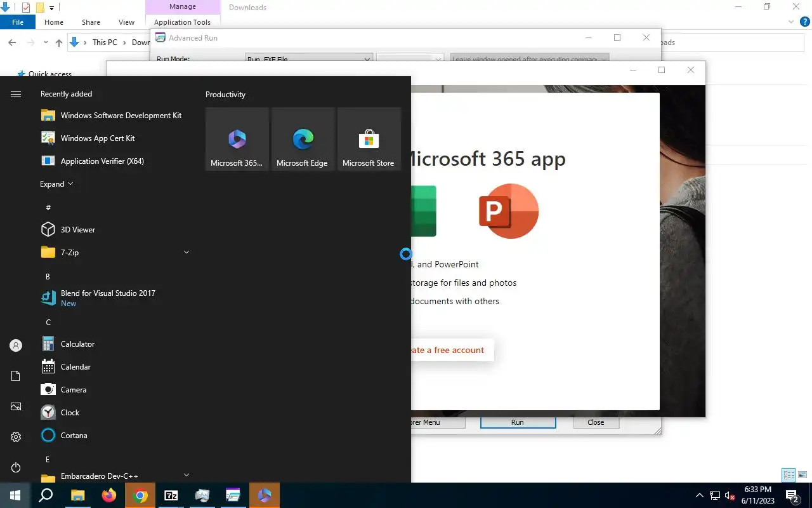Click the Windows Start button
Image resolution: width=812 pixels, height=508 pixels.
coord(15,495)
